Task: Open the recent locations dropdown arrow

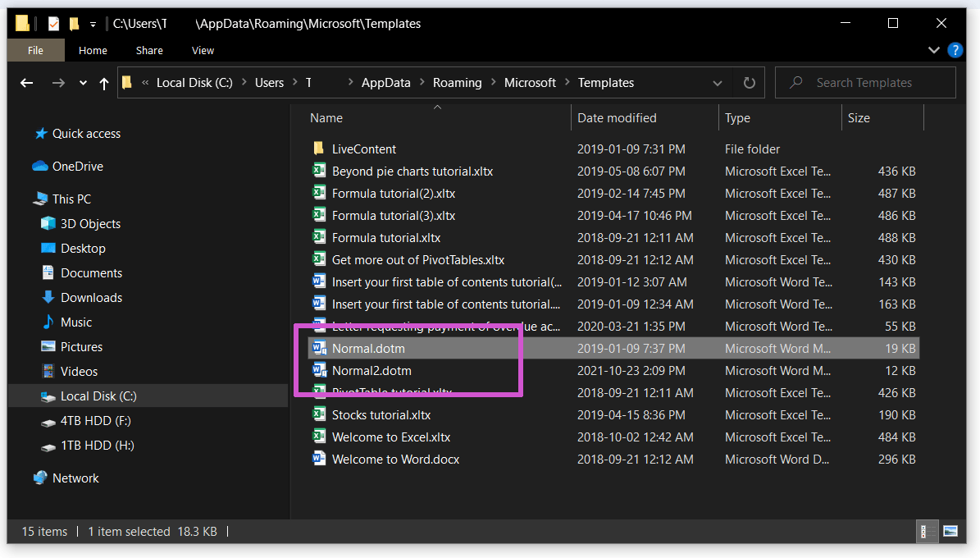Action: [x=83, y=83]
